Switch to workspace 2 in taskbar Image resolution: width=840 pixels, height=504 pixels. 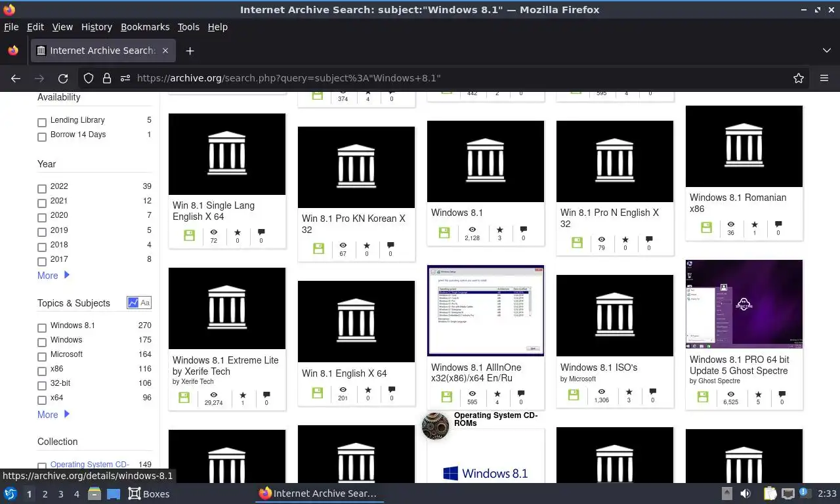[45, 493]
